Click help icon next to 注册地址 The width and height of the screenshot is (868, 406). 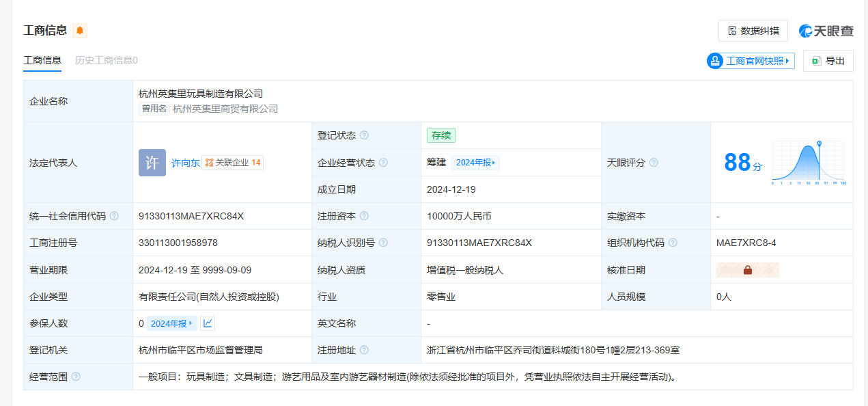(x=364, y=350)
